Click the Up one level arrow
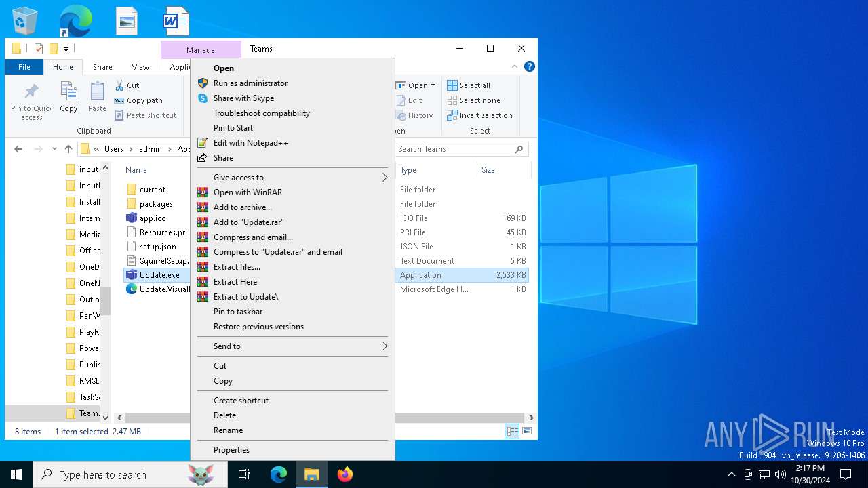Screen dimensions: 868x488 pyautogui.click(x=68, y=149)
